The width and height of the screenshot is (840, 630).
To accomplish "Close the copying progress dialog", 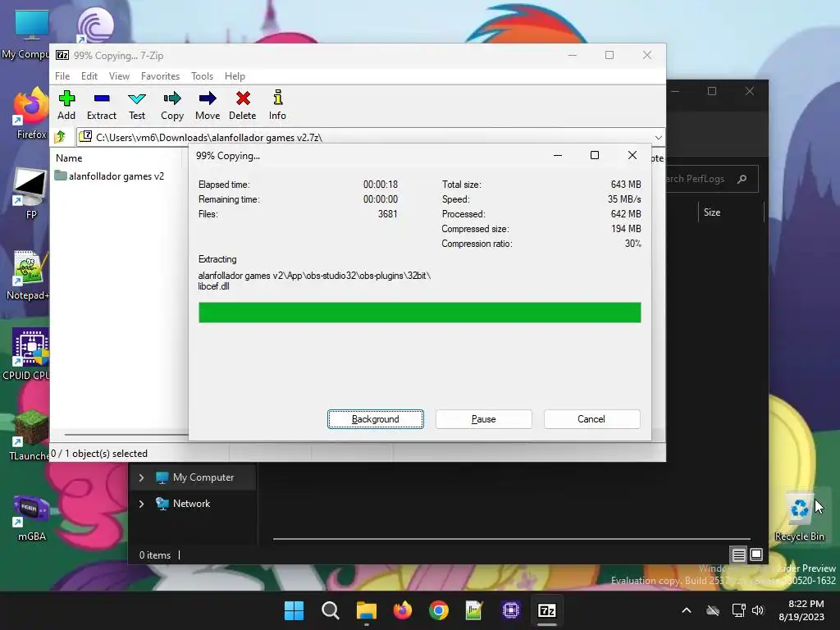I will [632, 155].
